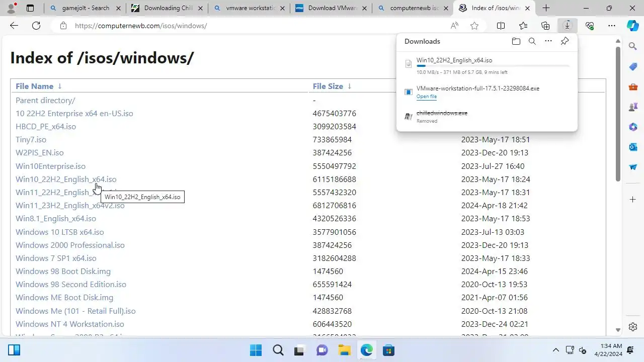The width and height of the screenshot is (644, 362).
Task: Switch to Download VMware tab
Action: coord(331,8)
